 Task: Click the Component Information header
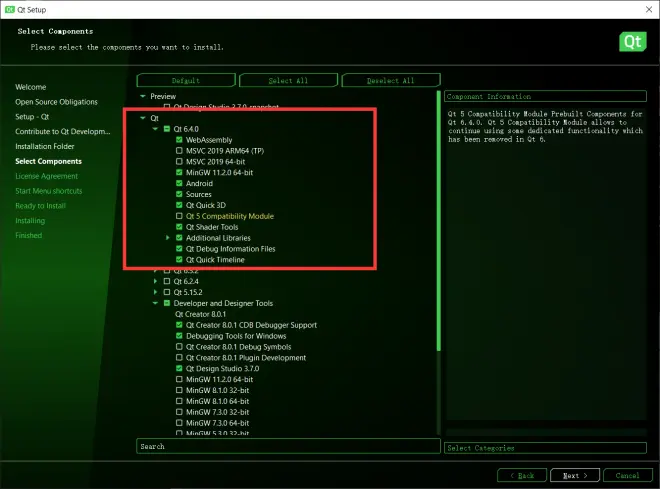point(545,96)
